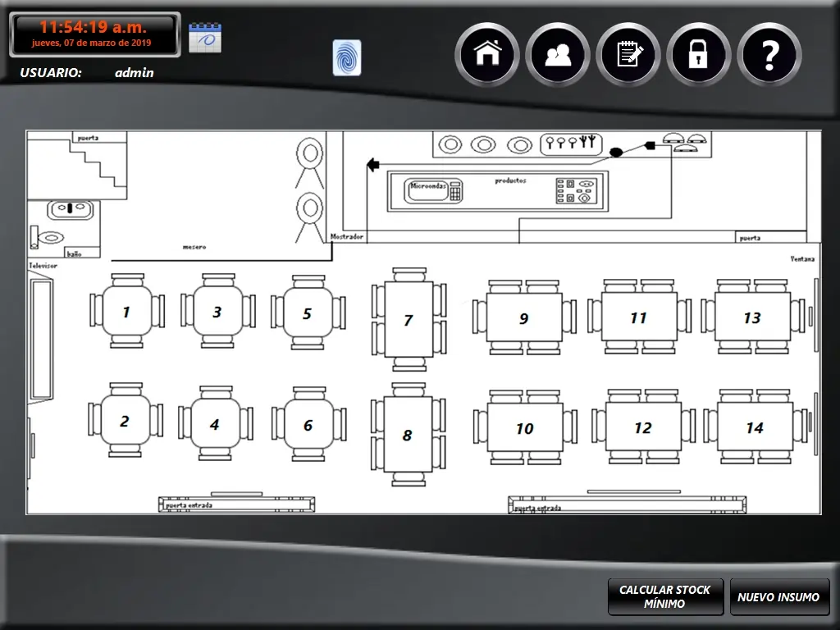
Task: Select table 8 on the floor plan
Action: (408, 435)
